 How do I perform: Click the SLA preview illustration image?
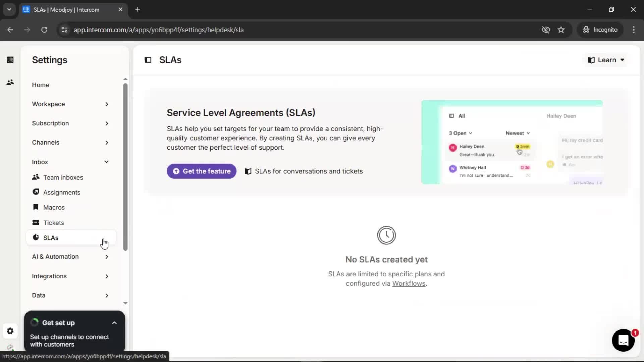[x=512, y=142]
